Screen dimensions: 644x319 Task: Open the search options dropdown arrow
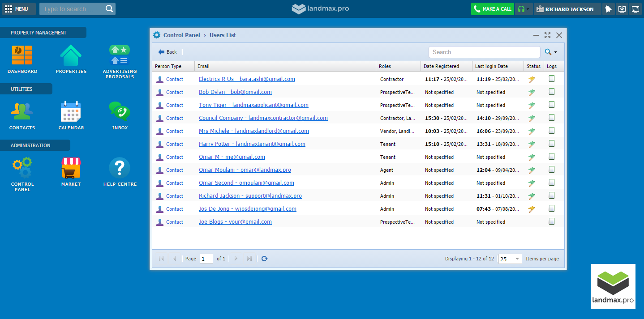(555, 52)
